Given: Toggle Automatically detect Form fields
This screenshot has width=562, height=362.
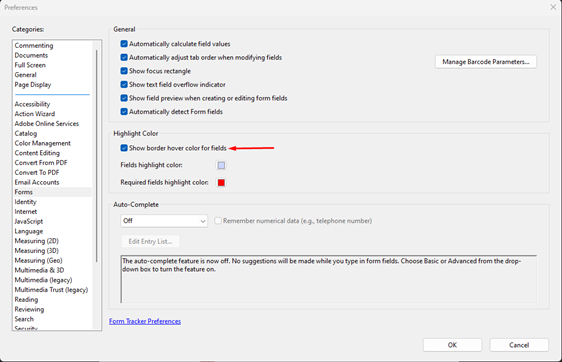Looking at the screenshot, I should 124,111.
